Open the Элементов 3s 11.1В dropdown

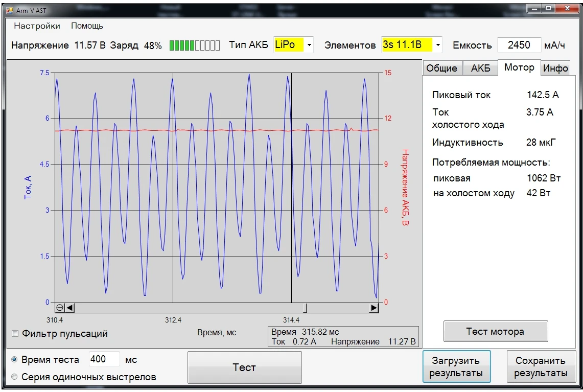[x=438, y=45]
